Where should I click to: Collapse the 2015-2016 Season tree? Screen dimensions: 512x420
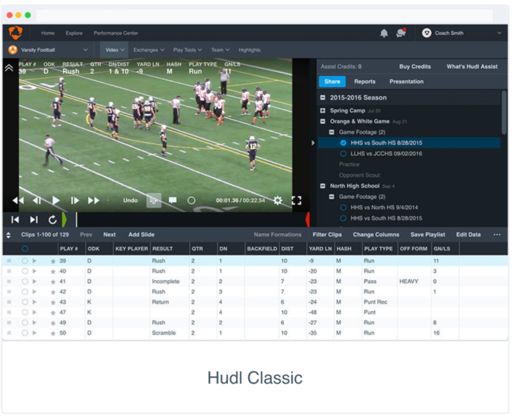323,98
